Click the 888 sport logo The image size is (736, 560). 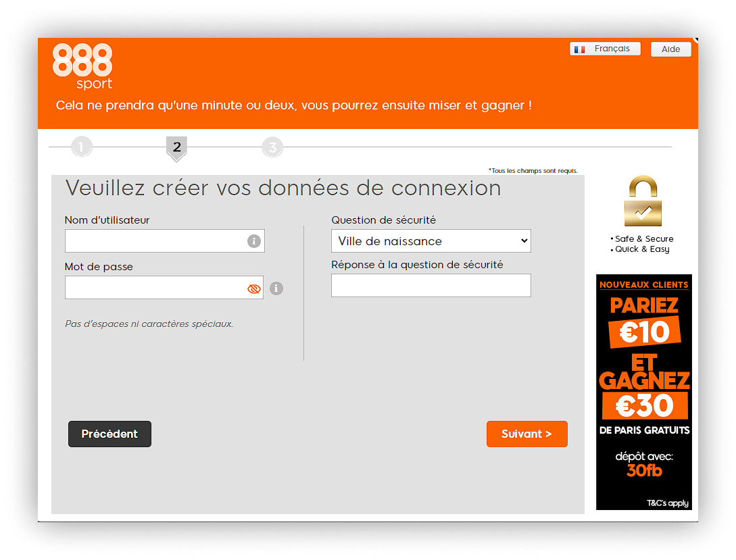pyautogui.click(x=82, y=66)
